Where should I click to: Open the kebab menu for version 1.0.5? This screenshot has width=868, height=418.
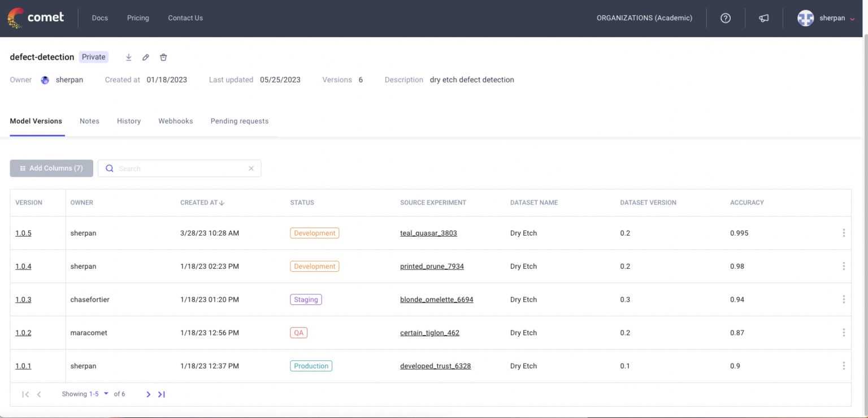844,232
